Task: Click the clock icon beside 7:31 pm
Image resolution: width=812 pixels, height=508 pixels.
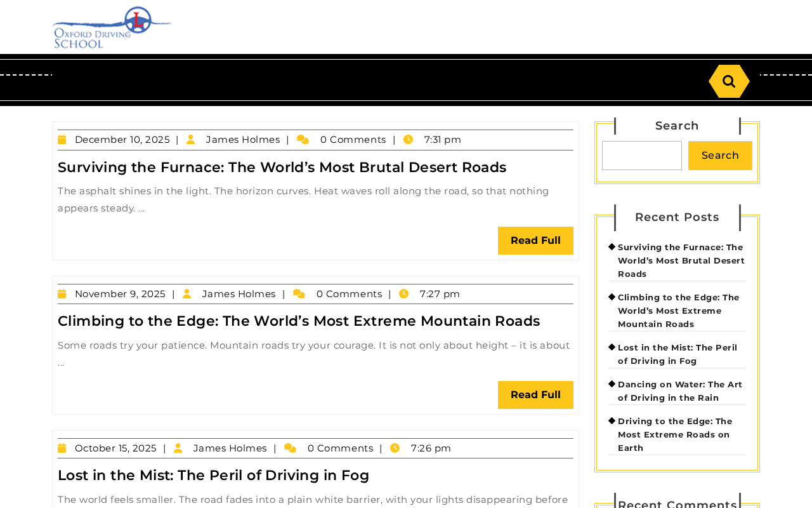Action: tap(409, 140)
